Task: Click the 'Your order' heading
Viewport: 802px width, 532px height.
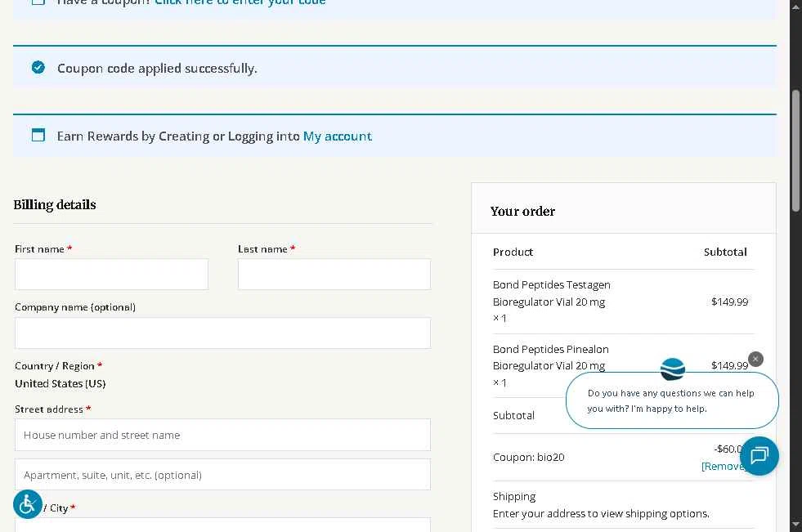Action: click(522, 211)
